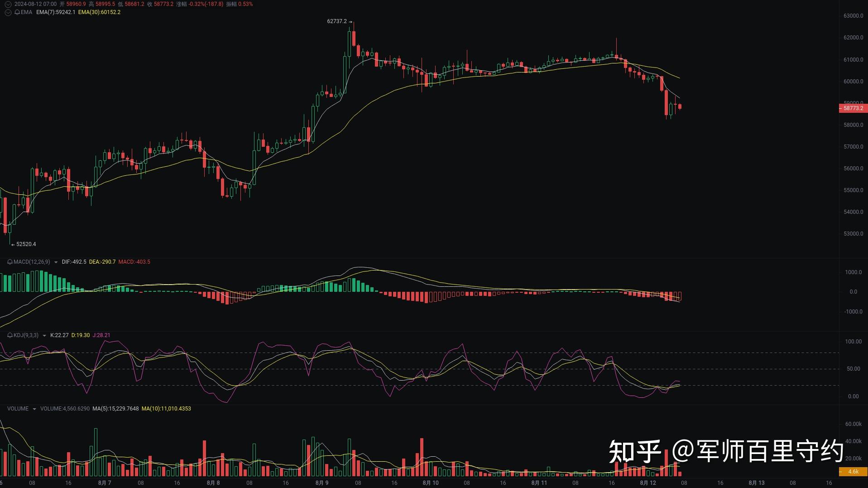Click the 8月 7 date label on time axis
The image size is (868, 488).
pos(105,483)
